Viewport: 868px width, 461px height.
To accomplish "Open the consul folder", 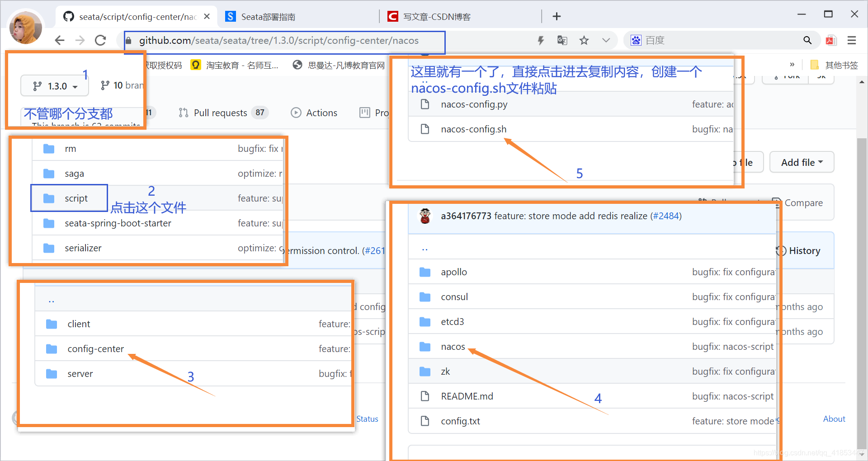I will pos(454,297).
